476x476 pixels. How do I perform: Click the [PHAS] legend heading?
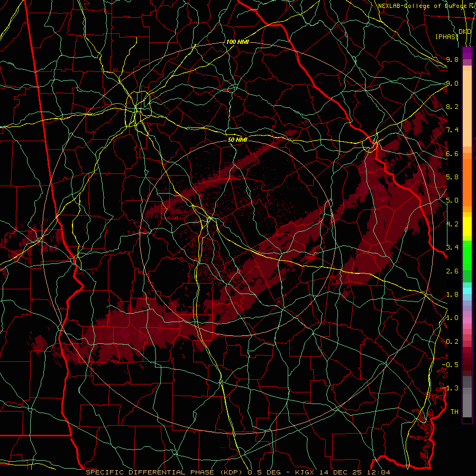(x=447, y=36)
